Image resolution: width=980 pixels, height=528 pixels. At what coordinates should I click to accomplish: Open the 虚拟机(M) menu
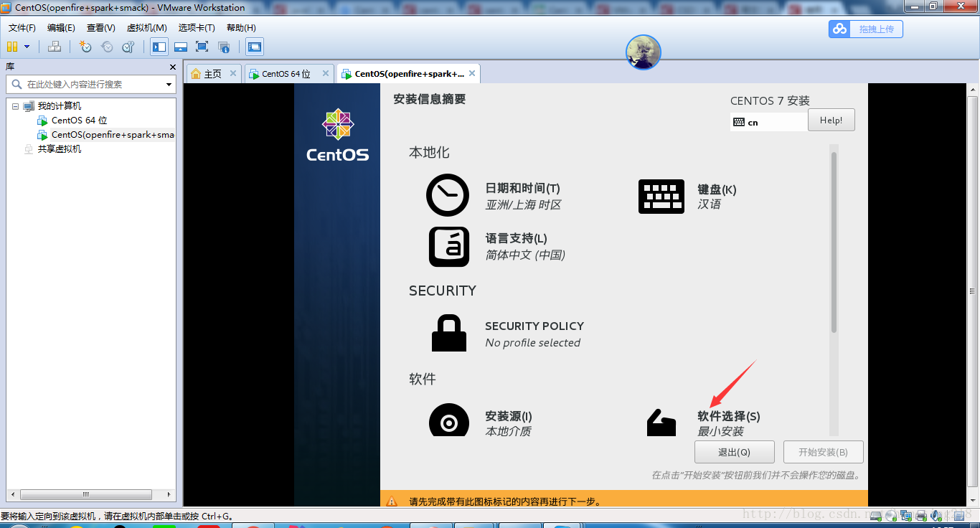pyautogui.click(x=147, y=27)
